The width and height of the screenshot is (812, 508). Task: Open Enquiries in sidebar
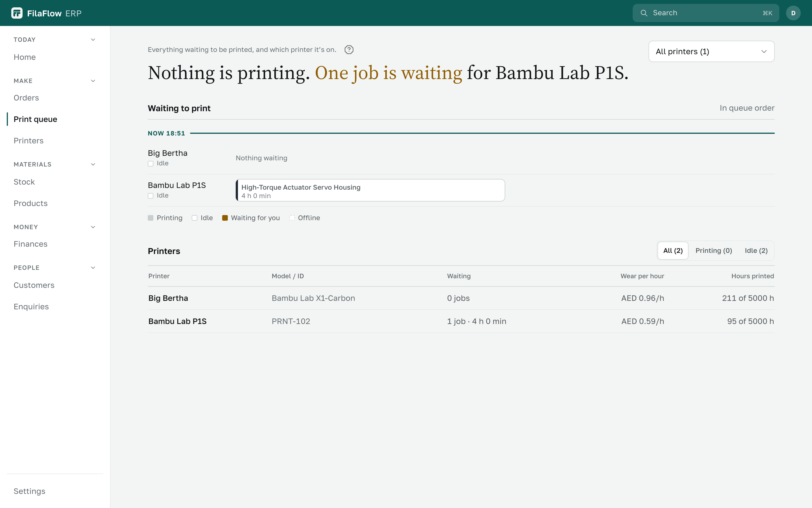pyautogui.click(x=31, y=307)
